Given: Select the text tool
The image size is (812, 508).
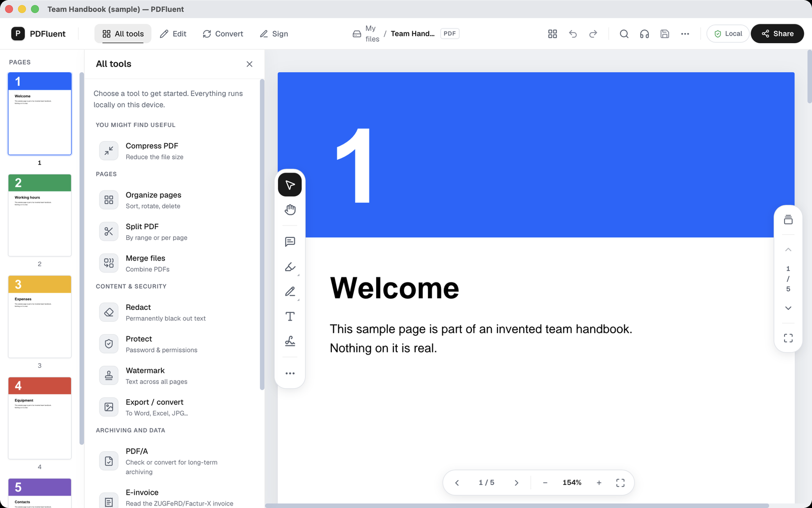Looking at the screenshot, I should (x=290, y=316).
